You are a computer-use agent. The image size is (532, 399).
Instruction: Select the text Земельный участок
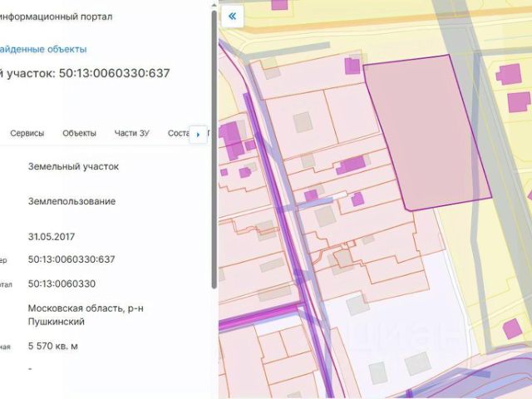tap(73, 166)
